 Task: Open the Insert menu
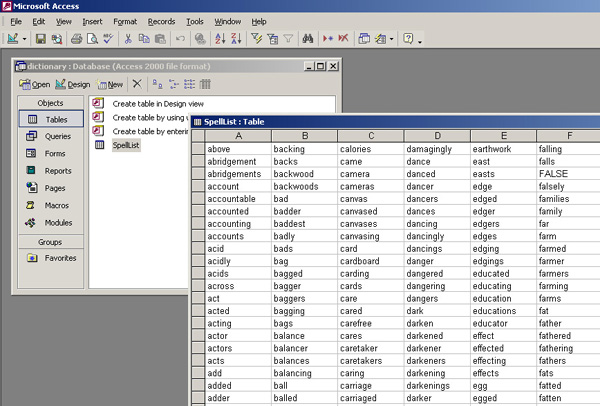tap(92, 21)
